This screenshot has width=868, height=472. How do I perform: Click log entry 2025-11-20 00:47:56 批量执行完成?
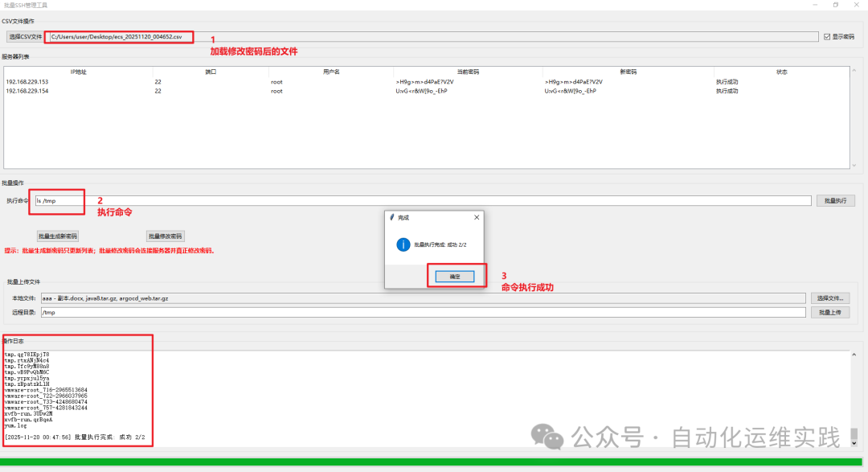[x=75, y=437]
